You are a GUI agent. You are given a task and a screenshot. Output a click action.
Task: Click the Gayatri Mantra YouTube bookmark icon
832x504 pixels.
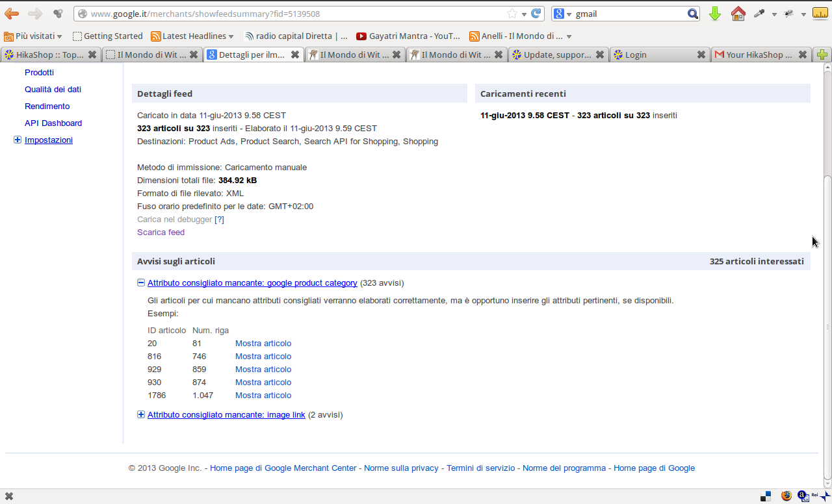(x=361, y=36)
